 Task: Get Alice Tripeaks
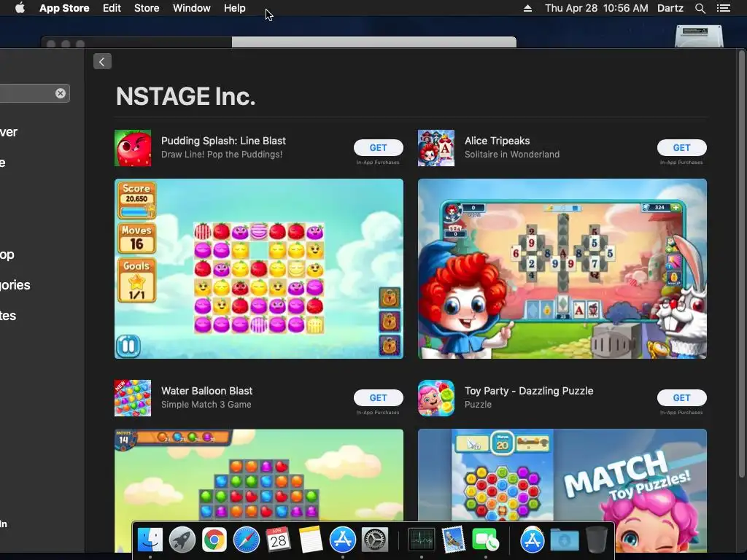(682, 147)
